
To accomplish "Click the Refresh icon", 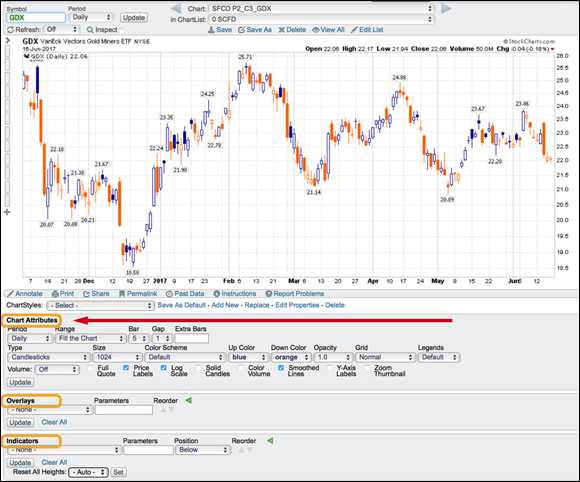I will tap(10, 30).
